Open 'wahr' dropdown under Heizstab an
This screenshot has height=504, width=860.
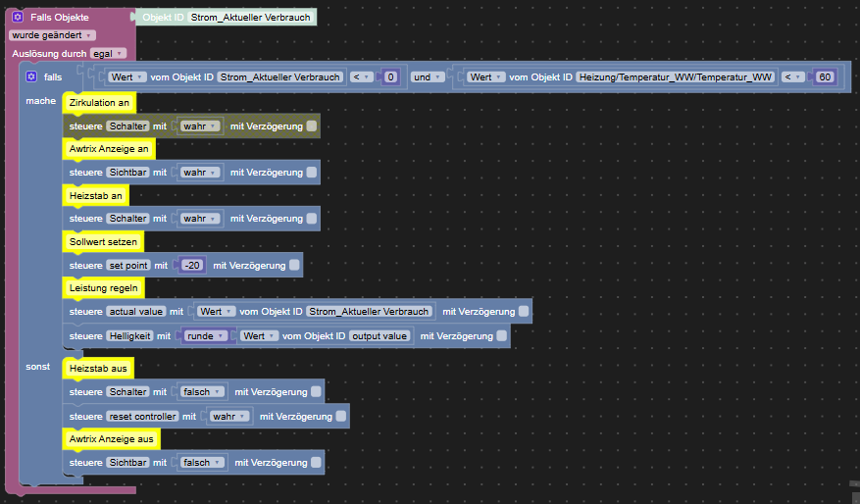point(200,219)
